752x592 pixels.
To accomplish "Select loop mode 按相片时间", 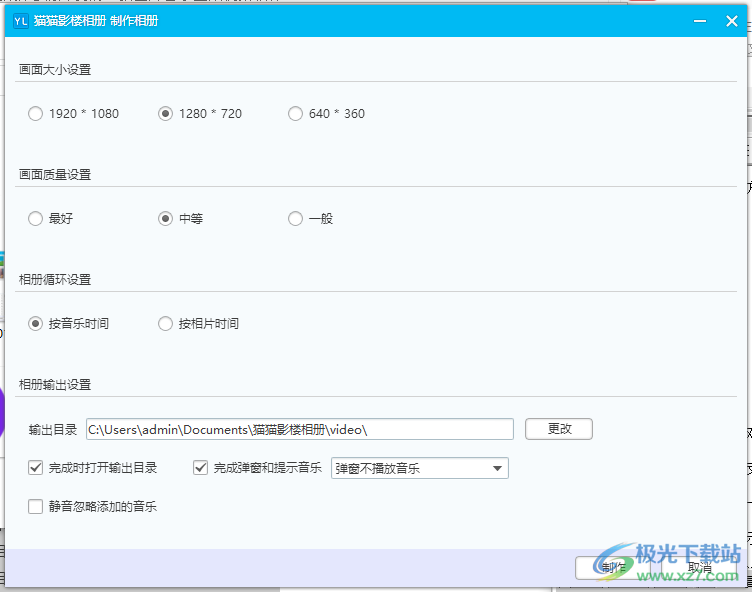I will point(166,324).
